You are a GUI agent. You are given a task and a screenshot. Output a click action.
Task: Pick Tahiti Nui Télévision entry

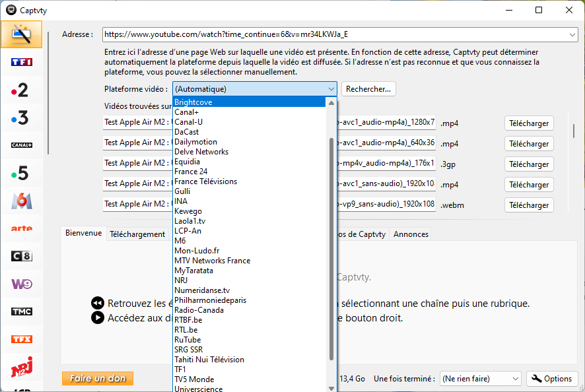pos(249,360)
